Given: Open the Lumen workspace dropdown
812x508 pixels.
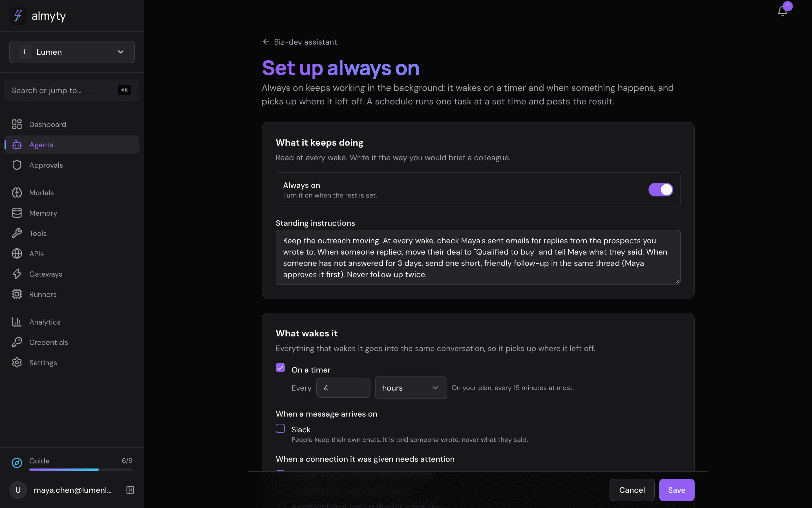Looking at the screenshot, I should (72, 52).
